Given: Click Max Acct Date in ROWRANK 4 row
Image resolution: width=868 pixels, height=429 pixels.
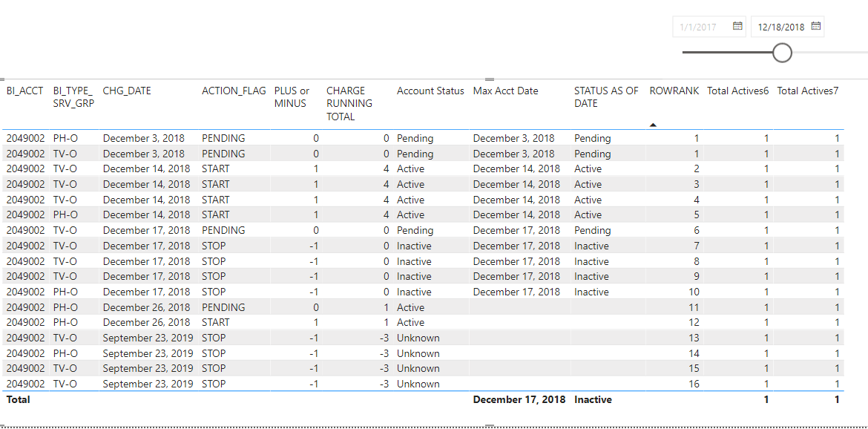Looking at the screenshot, I should point(516,199).
